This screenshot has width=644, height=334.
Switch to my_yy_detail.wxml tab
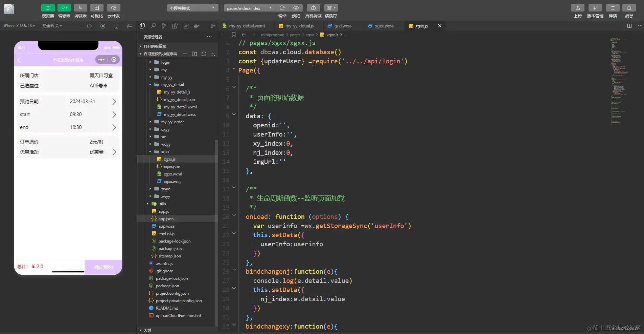[x=246, y=26]
